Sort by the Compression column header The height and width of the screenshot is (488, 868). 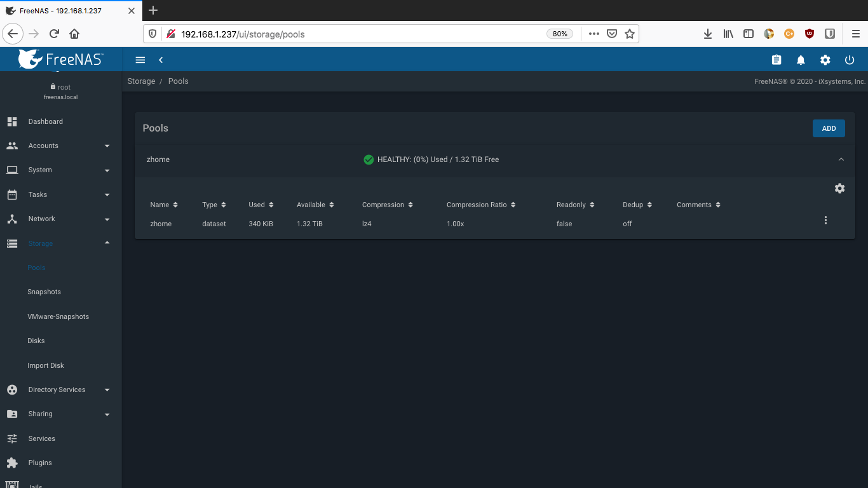pyautogui.click(x=388, y=205)
